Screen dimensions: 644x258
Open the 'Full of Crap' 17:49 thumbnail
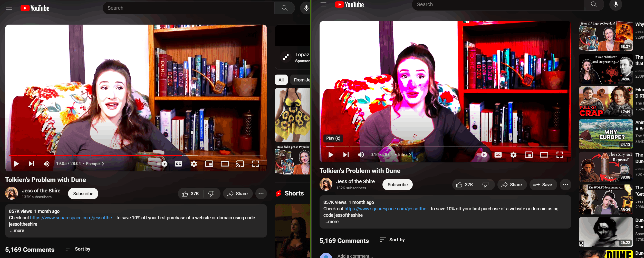pyautogui.click(x=606, y=101)
